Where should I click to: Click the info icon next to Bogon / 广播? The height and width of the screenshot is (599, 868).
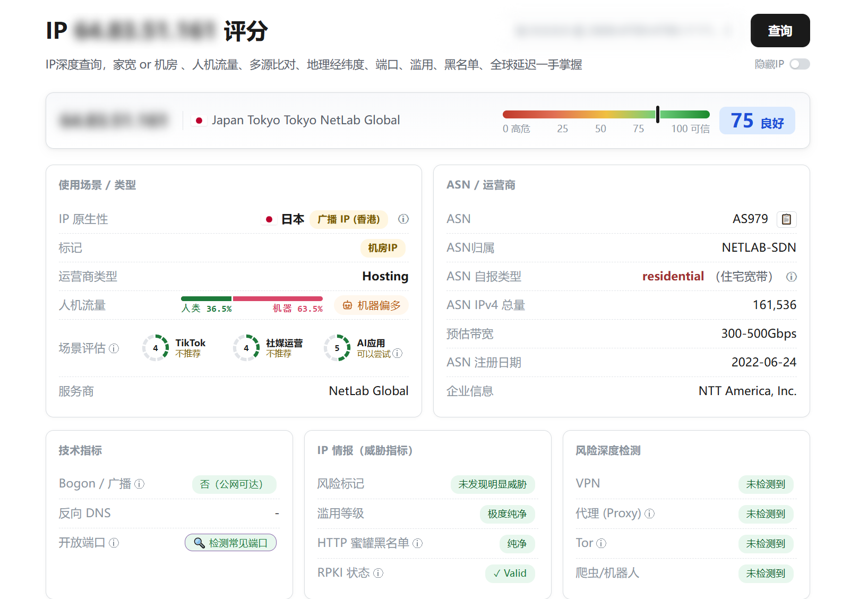[x=140, y=484]
